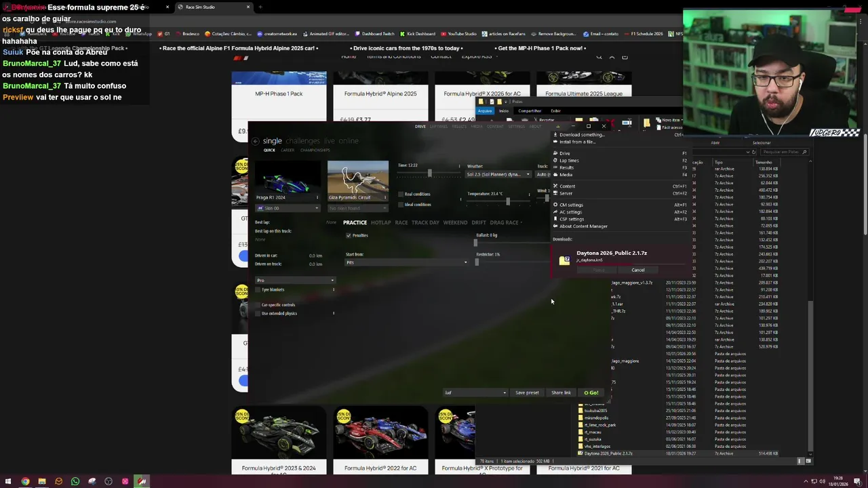
Task: Open Formula Hybrid Alpine 2025 product link
Action: coord(380,94)
